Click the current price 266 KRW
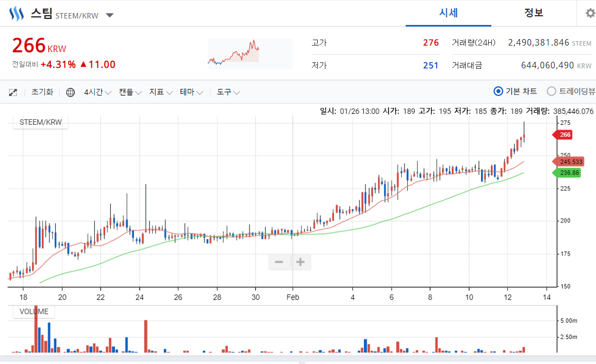Viewport: 596px width, 364px height. [x=39, y=46]
